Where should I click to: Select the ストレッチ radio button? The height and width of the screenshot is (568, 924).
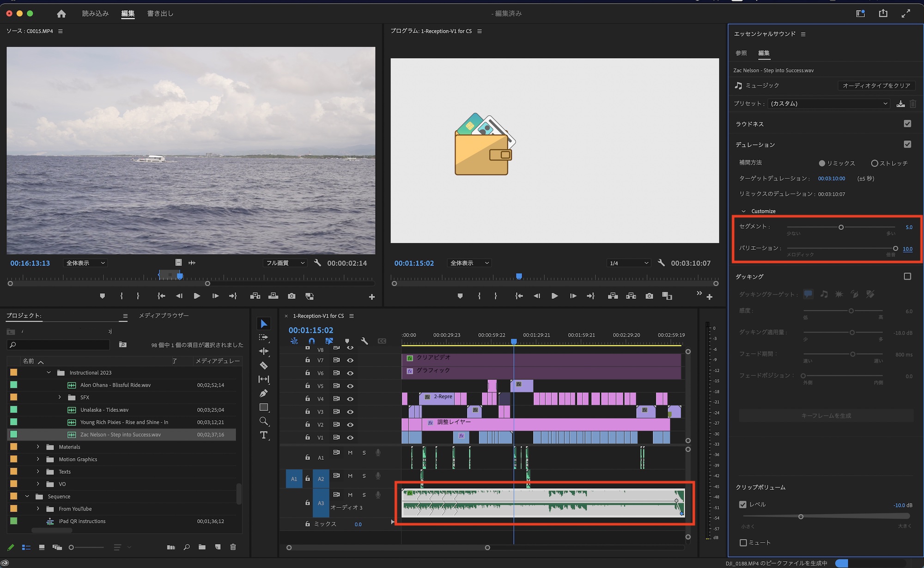pyautogui.click(x=874, y=163)
